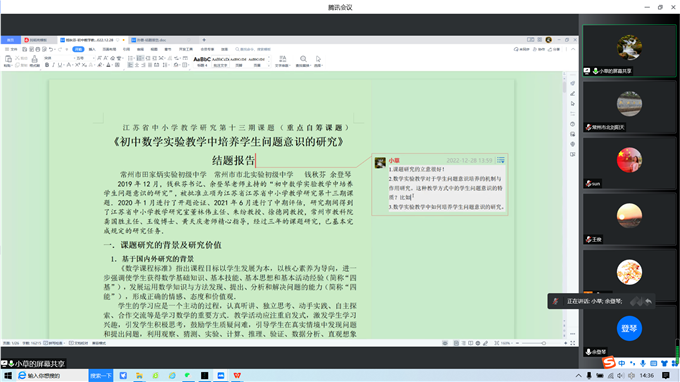Viewport: 680px width, 382px height.
Task: Click the Format Painter brush icon
Action: coord(34,59)
